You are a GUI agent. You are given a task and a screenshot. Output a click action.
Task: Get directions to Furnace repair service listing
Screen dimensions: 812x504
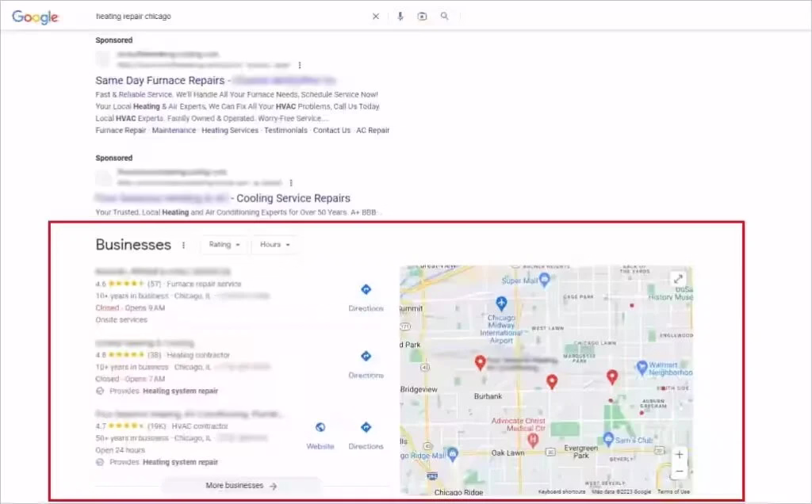(x=366, y=297)
